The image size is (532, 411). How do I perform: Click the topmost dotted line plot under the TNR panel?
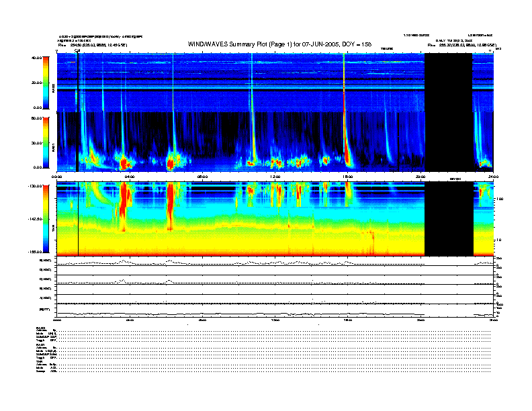[275, 263]
